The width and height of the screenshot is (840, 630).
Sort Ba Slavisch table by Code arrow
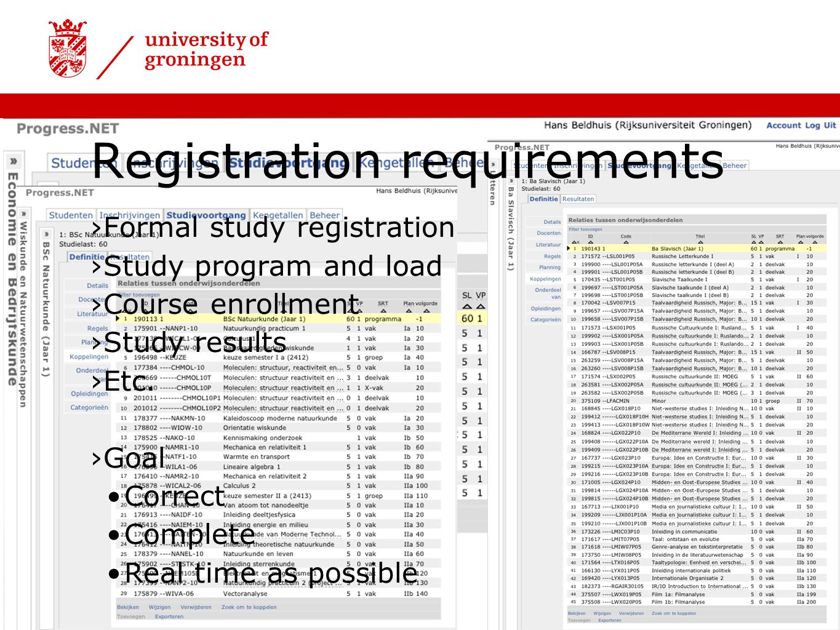click(626, 242)
